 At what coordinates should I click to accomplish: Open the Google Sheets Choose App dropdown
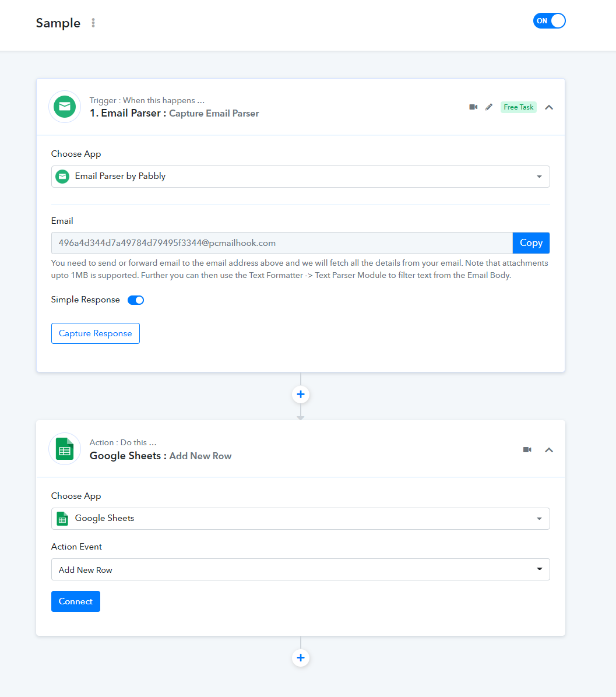point(301,519)
